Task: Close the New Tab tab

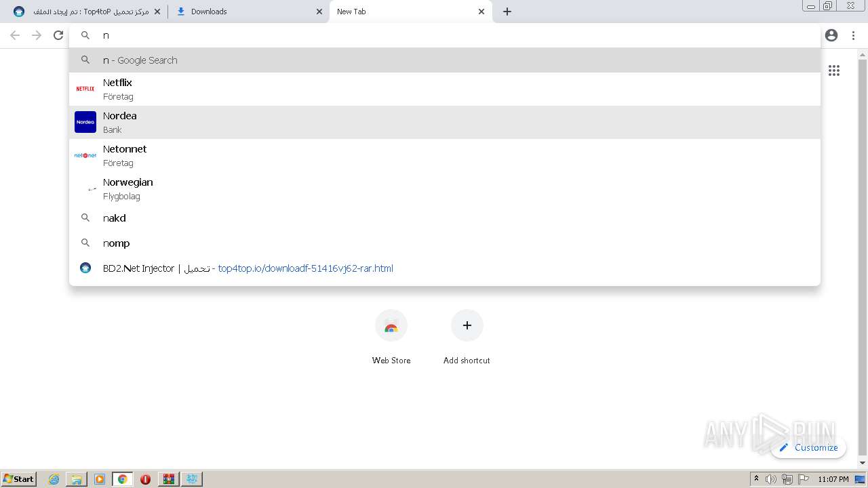Action: coord(481,12)
